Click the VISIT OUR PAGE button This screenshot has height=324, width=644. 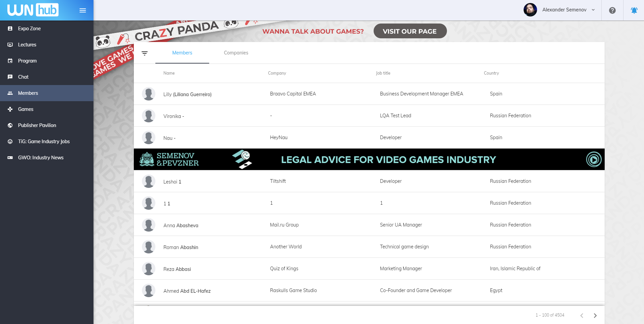[x=410, y=31]
